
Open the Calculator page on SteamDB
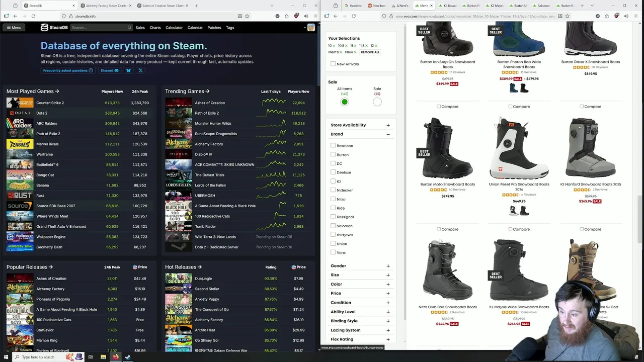[x=174, y=28]
